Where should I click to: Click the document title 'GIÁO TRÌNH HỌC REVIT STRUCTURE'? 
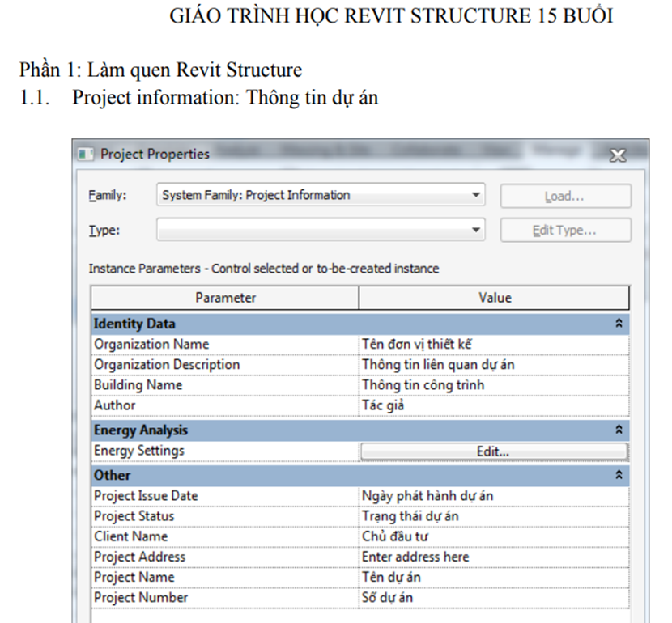(351, 16)
